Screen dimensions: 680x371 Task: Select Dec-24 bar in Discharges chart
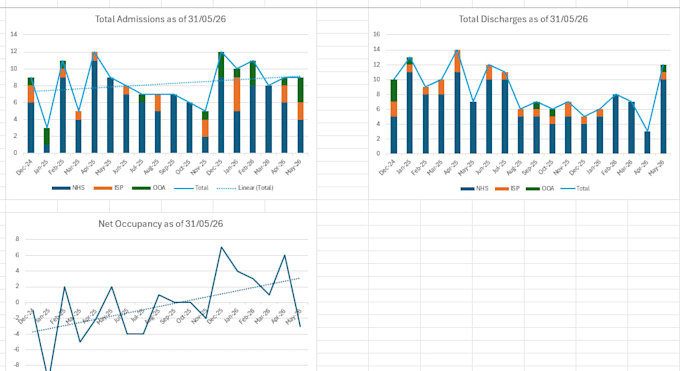[394, 116]
